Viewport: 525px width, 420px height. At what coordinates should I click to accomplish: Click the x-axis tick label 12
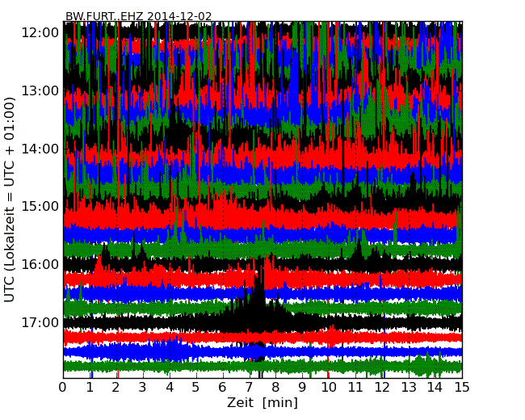pyautogui.click(x=382, y=387)
